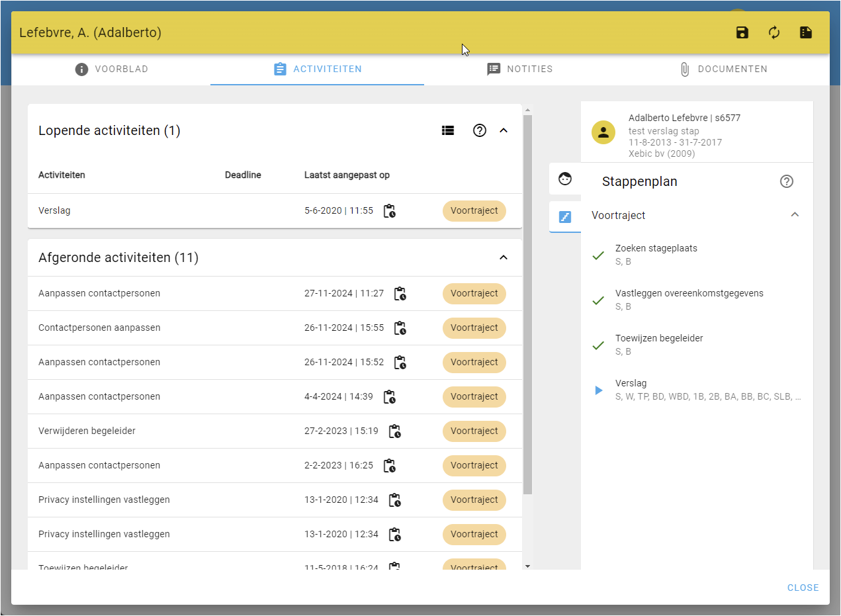Click clipboard clock icon for 2-2-2023 16:25
The height and width of the screenshot is (616, 841).
tap(390, 465)
